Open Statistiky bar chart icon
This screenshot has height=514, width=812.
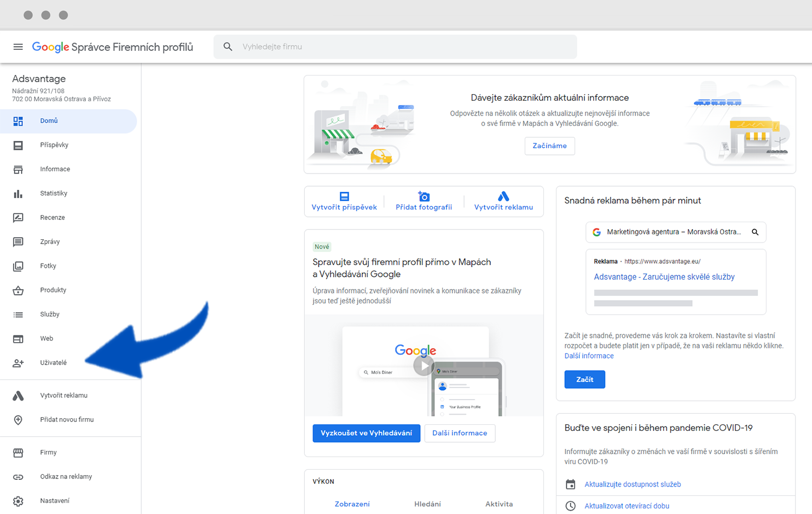click(18, 194)
